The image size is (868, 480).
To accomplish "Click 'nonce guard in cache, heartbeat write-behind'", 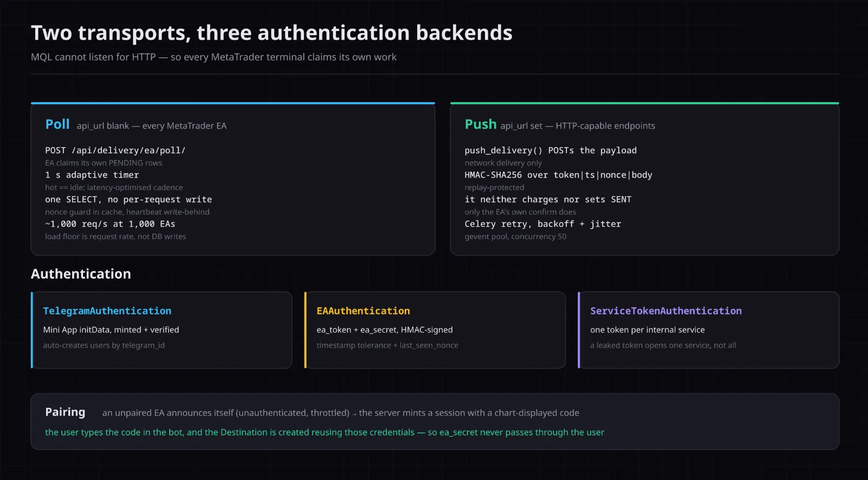I will click(127, 212).
